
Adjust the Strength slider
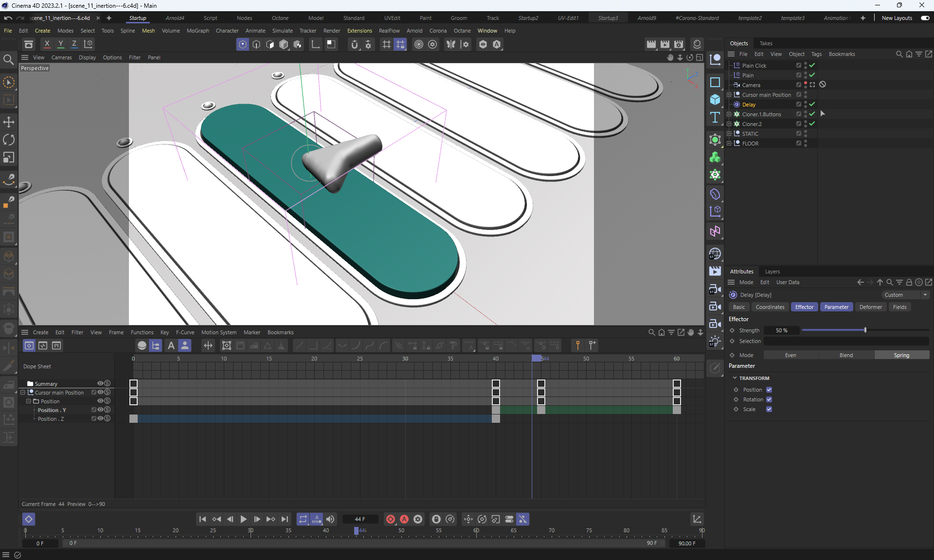pos(865,330)
